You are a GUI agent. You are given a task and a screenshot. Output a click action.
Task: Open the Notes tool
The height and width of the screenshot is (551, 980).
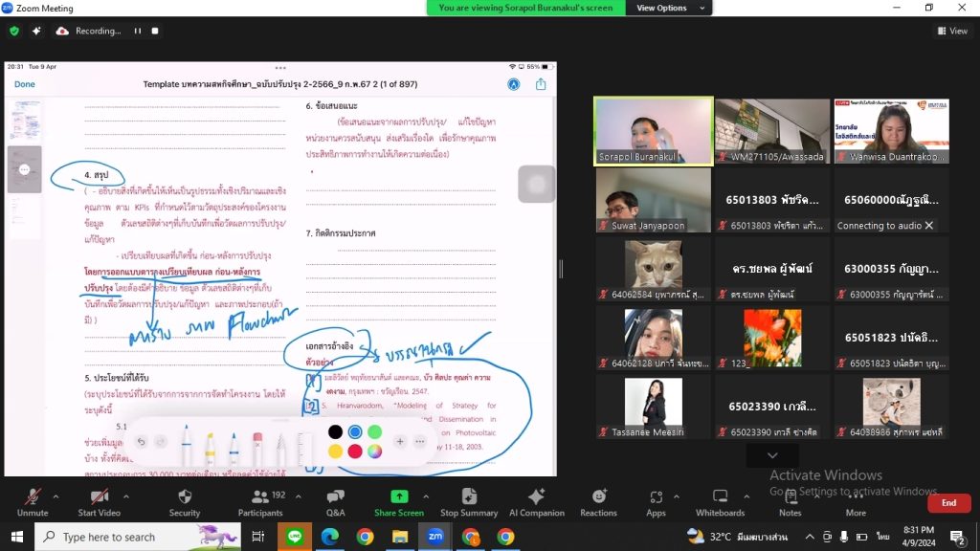pos(790,502)
